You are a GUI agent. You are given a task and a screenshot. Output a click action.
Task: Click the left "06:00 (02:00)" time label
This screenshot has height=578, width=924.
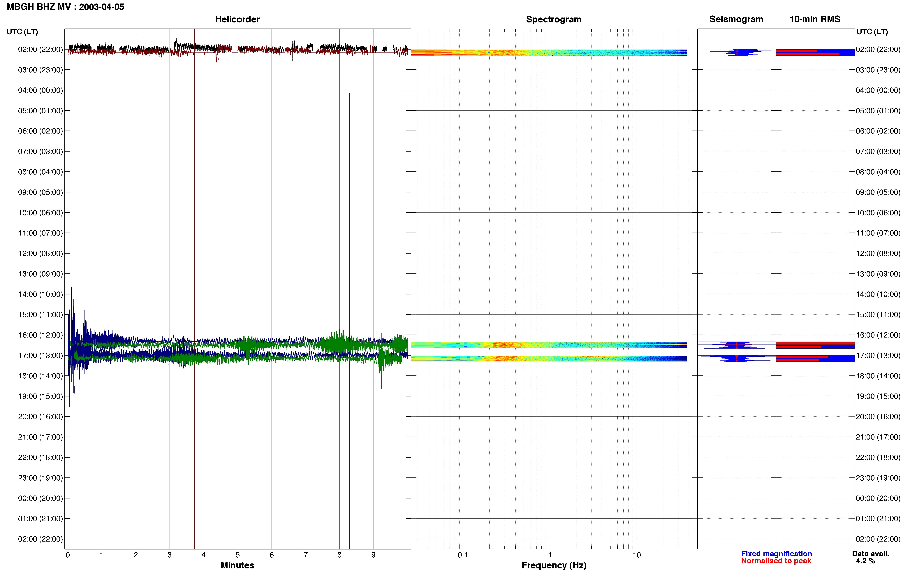[x=40, y=131]
